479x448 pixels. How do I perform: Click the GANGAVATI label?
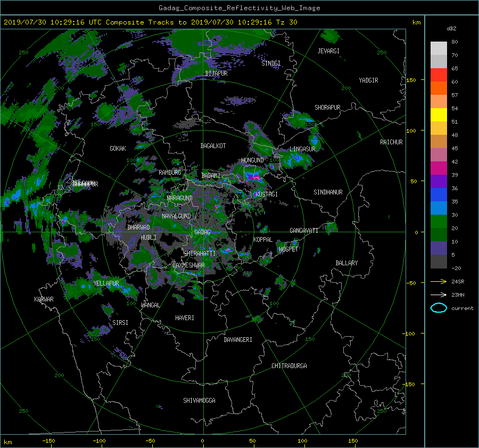[x=304, y=231]
